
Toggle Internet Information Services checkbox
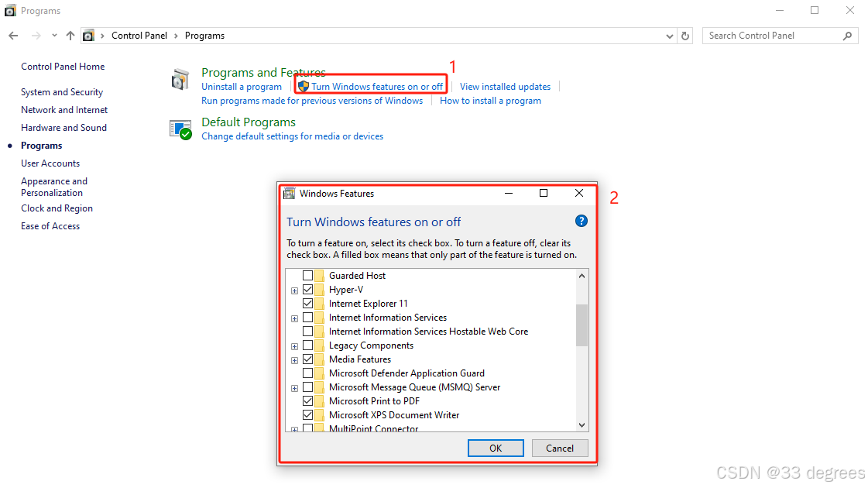pos(307,318)
